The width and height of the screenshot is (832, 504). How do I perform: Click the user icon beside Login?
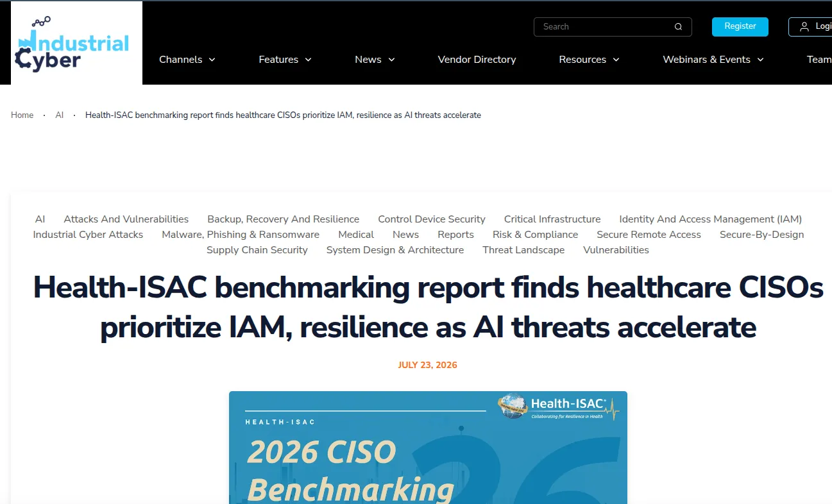[804, 27]
